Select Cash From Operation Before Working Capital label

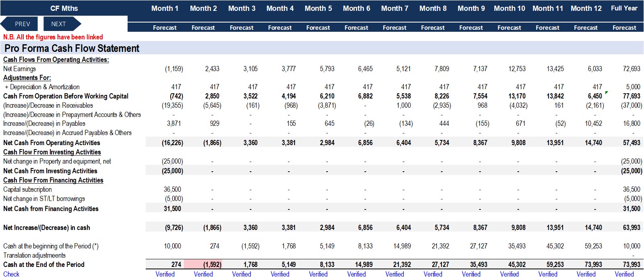click(66, 96)
